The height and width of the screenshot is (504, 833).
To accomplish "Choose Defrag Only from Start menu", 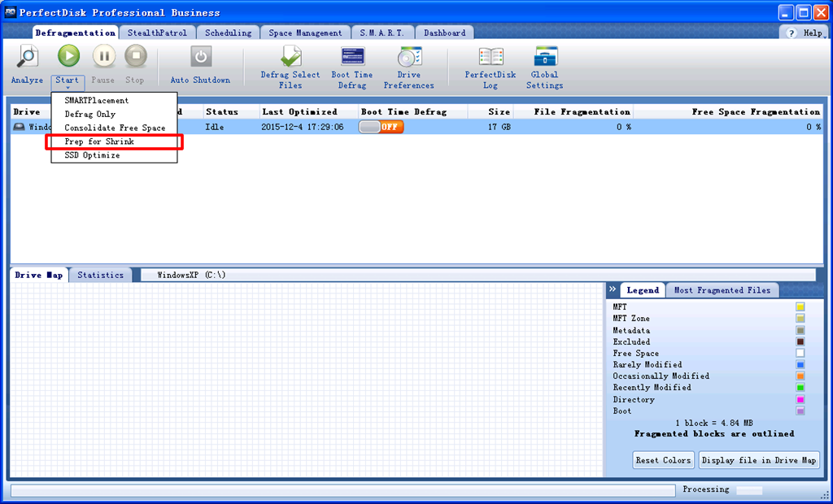I will 114,114.
